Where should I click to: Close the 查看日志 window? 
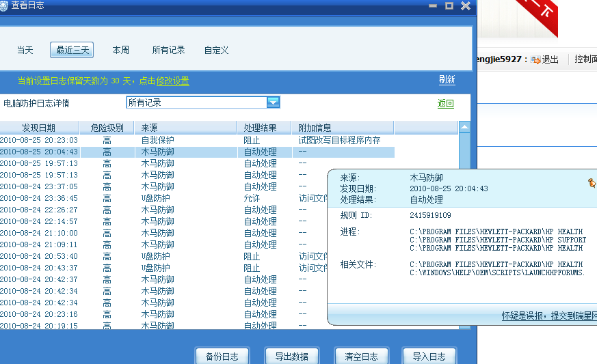[x=466, y=5]
